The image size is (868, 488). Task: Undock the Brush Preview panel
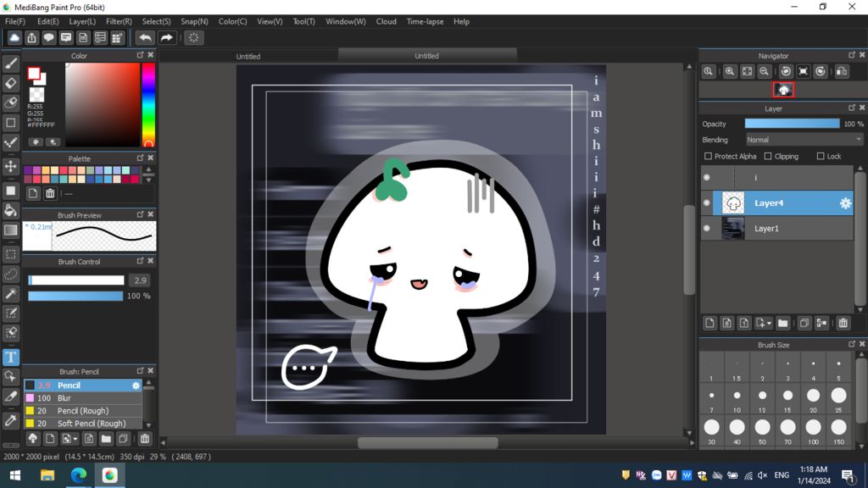point(140,214)
